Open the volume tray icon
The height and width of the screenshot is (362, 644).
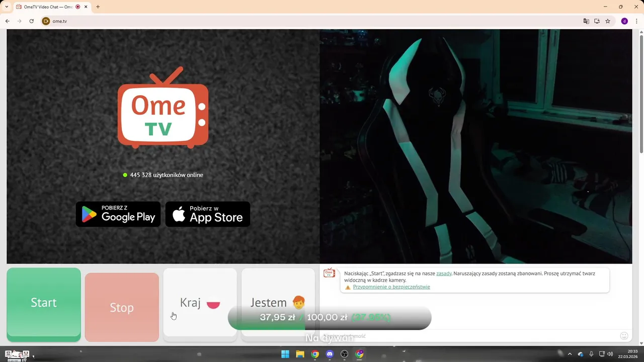pyautogui.click(x=610, y=354)
